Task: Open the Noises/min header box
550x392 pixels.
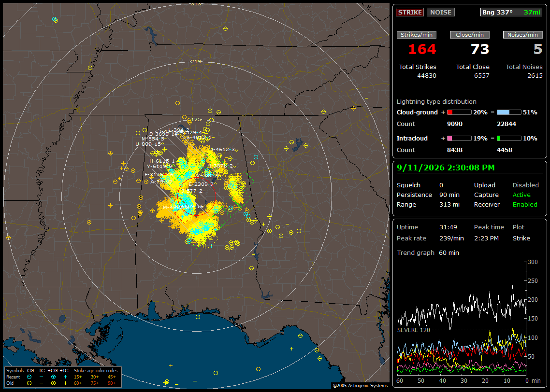Action: [522, 35]
